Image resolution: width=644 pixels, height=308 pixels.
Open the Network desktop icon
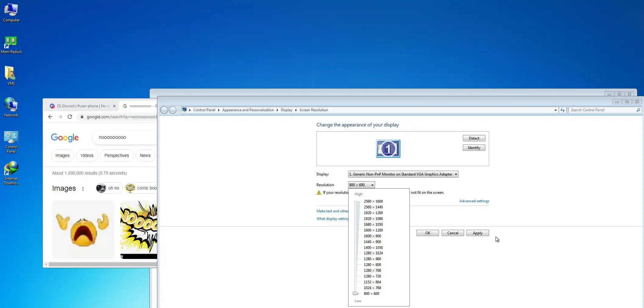click(x=11, y=107)
